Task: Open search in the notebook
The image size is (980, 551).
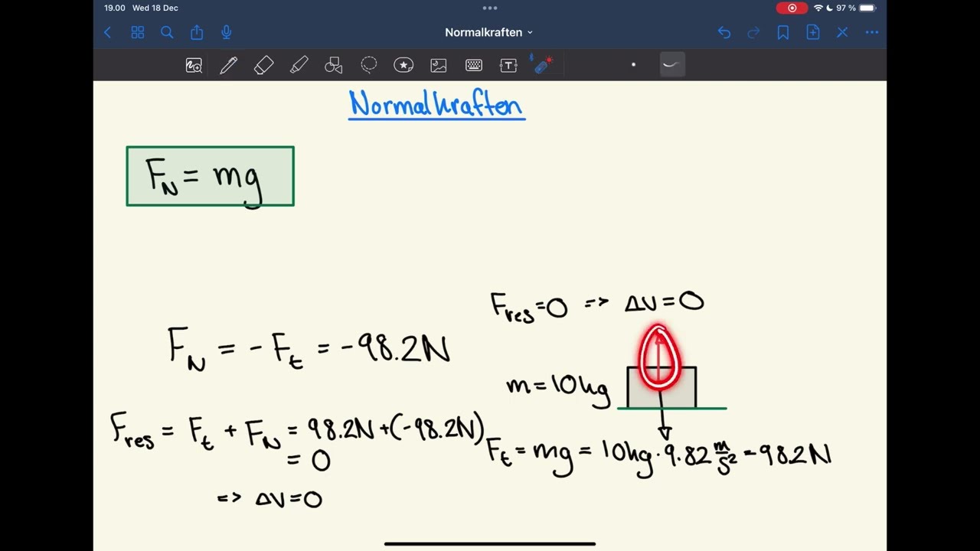Action: tap(167, 32)
